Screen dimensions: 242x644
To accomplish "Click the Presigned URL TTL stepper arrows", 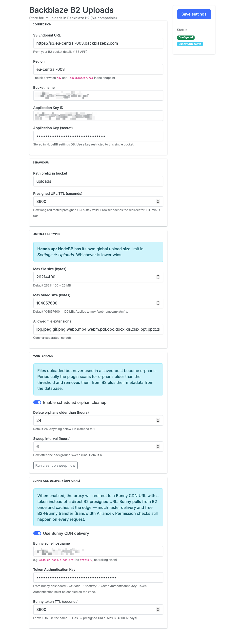I will (158, 201).
